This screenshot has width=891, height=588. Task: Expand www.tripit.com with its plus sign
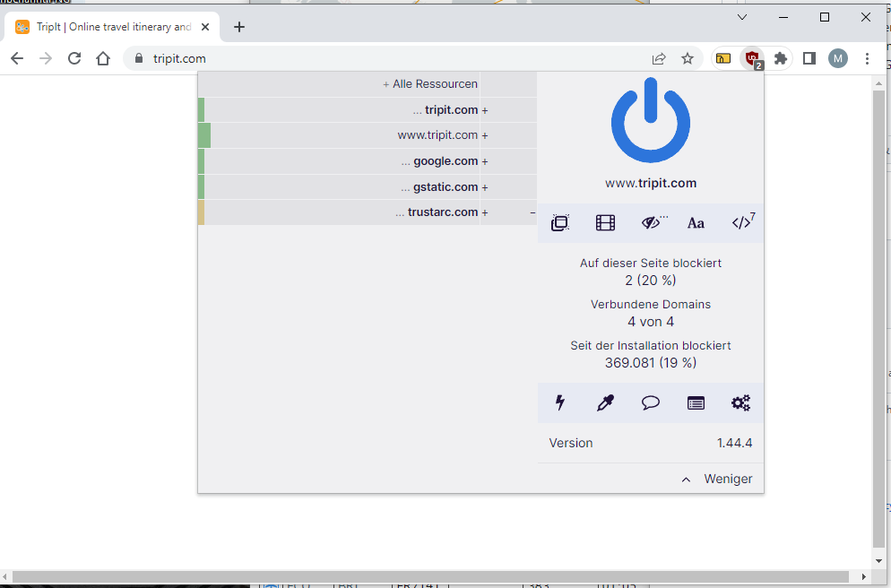(x=485, y=134)
